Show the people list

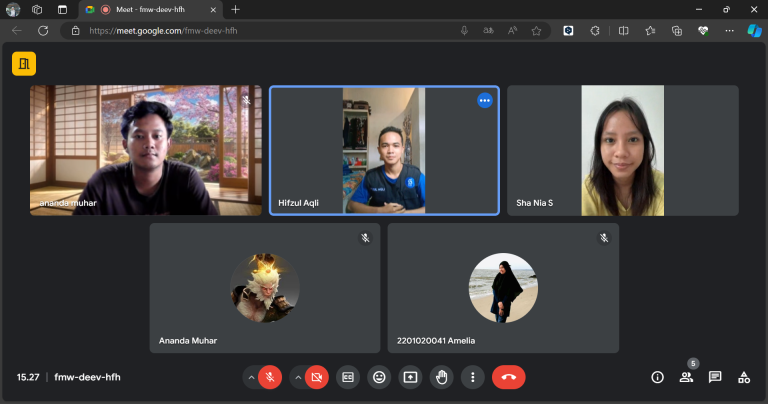(686, 377)
